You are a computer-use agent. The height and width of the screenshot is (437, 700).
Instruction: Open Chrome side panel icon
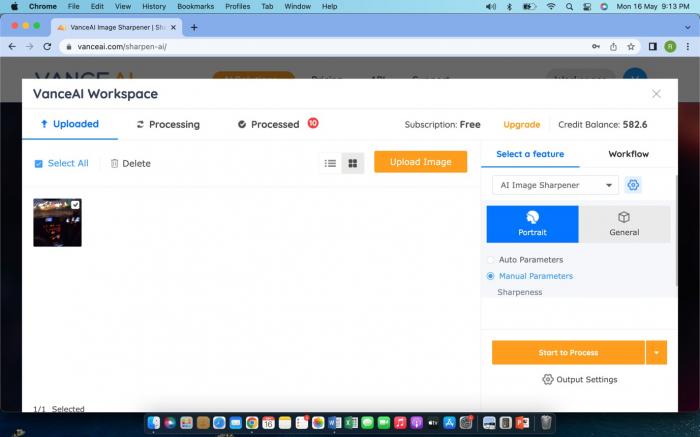[653, 46]
